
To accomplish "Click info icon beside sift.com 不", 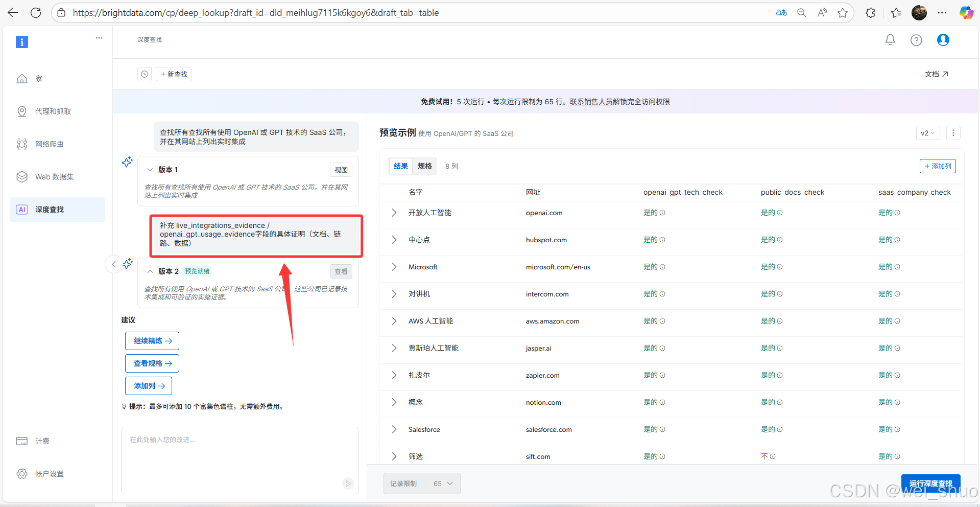I will click(x=773, y=456).
